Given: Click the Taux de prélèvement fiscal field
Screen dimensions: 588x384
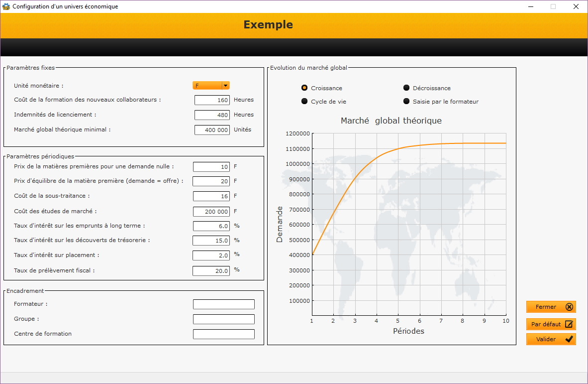Looking at the screenshot, I should tap(211, 270).
